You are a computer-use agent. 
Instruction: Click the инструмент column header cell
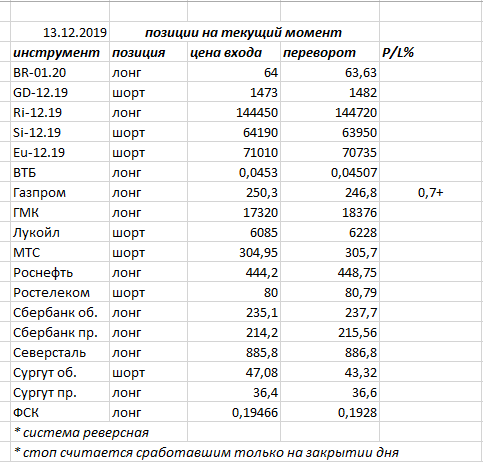coord(60,52)
